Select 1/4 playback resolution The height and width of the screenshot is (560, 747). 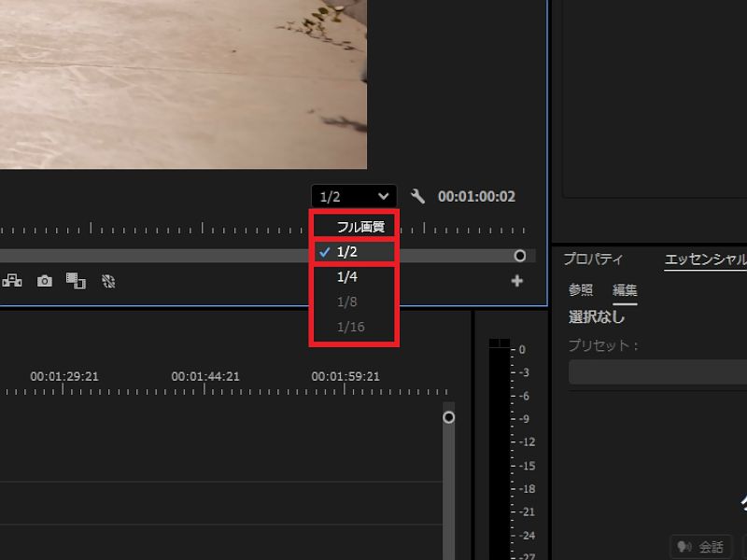[347, 277]
